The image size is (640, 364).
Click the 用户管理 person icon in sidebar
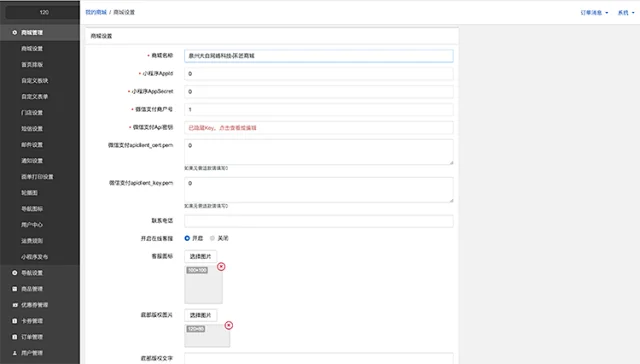coord(15,353)
